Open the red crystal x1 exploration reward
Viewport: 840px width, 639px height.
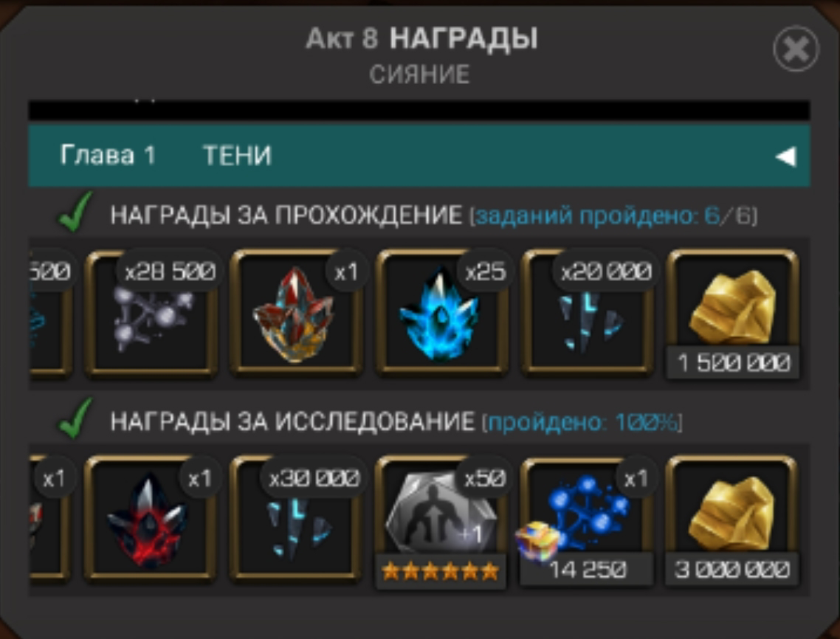click(x=151, y=519)
